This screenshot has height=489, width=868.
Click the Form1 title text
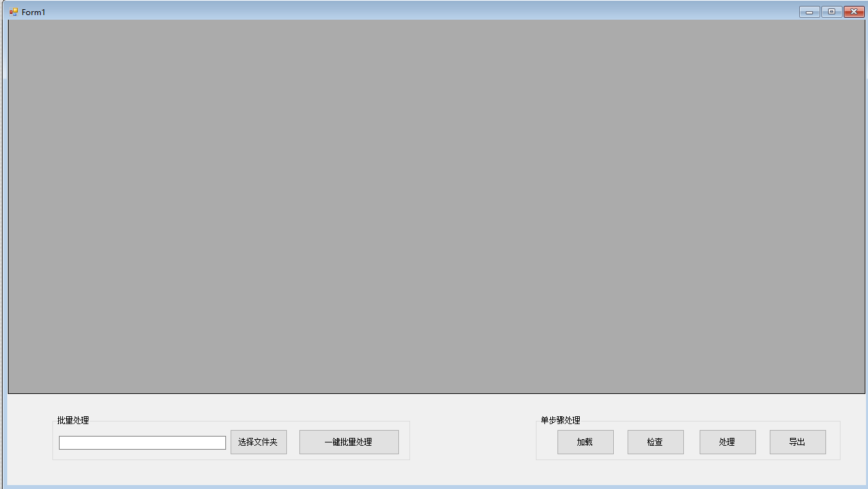coord(33,12)
